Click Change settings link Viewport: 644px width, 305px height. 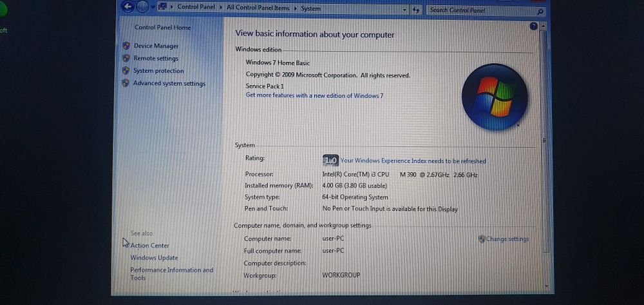tap(507, 239)
